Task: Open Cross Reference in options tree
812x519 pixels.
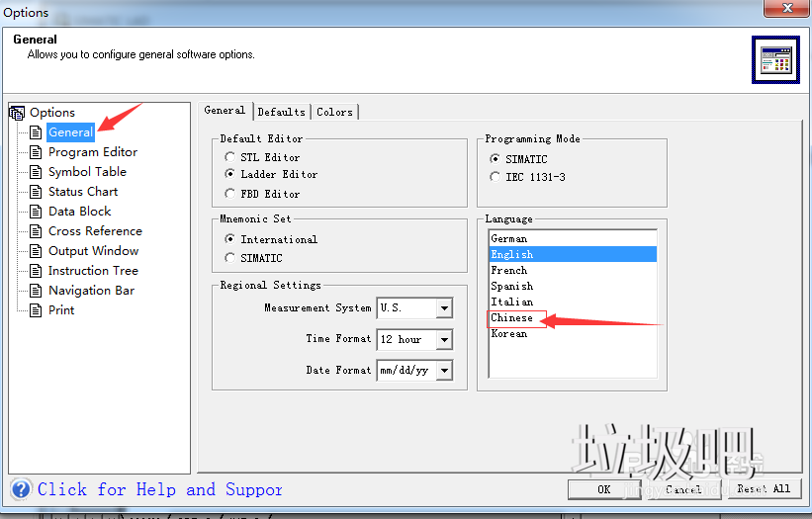Action: (x=95, y=231)
